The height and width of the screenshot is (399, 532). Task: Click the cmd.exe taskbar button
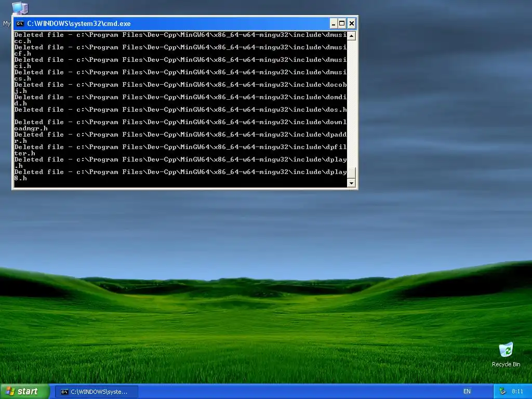click(96, 392)
